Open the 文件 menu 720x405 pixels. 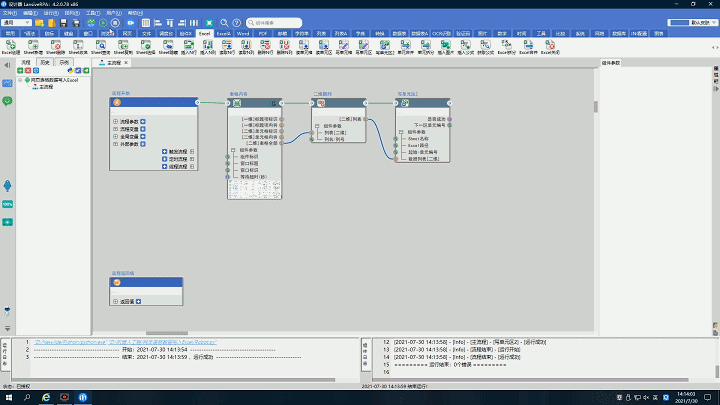pyautogui.click(x=10, y=13)
